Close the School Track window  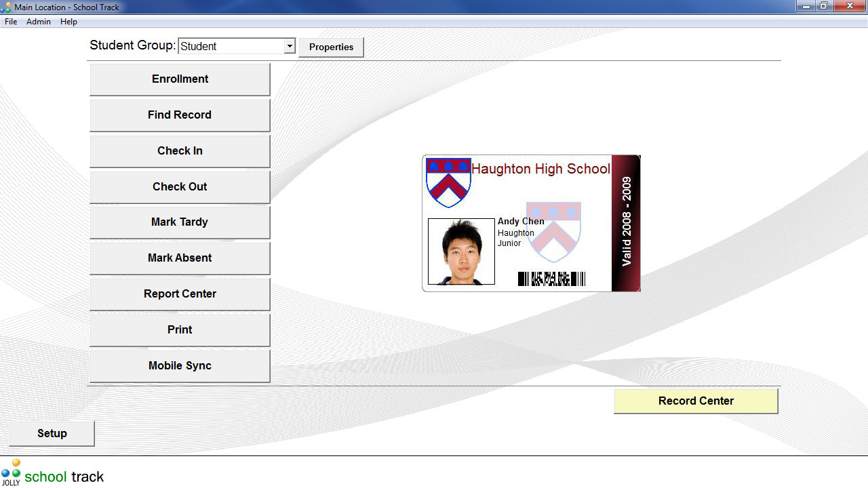click(x=849, y=5)
